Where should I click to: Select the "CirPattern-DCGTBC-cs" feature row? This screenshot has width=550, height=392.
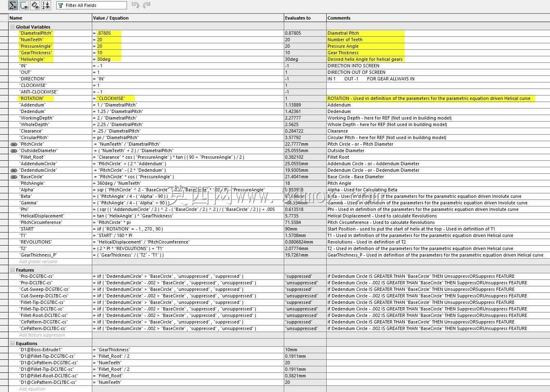tap(43, 322)
